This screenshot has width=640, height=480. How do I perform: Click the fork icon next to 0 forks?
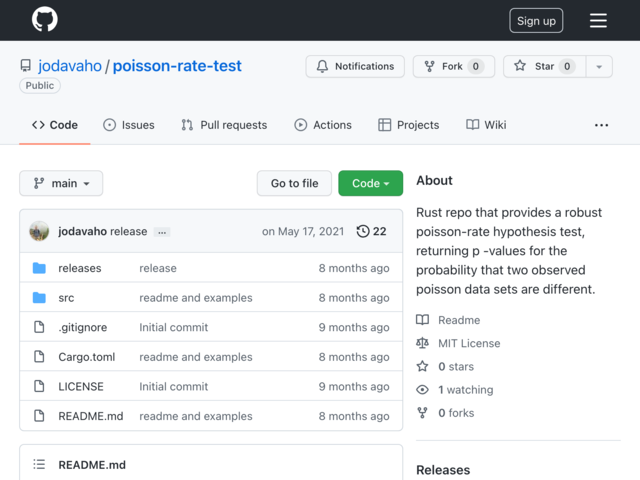point(422,413)
